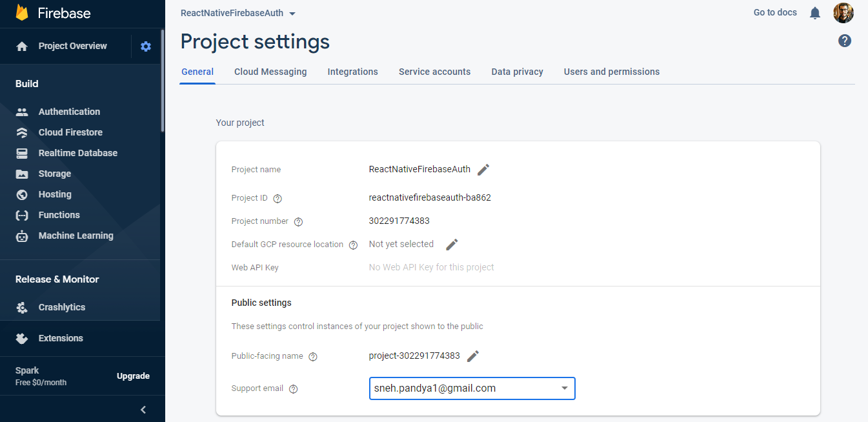Open project settings gear icon
The image size is (868, 422).
point(146,46)
